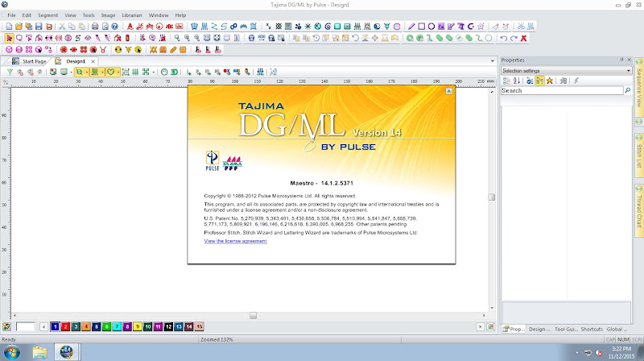Select the purple pencil drawing tool
Image resolution: width=644 pixels, height=361 pixels.
click(411, 27)
